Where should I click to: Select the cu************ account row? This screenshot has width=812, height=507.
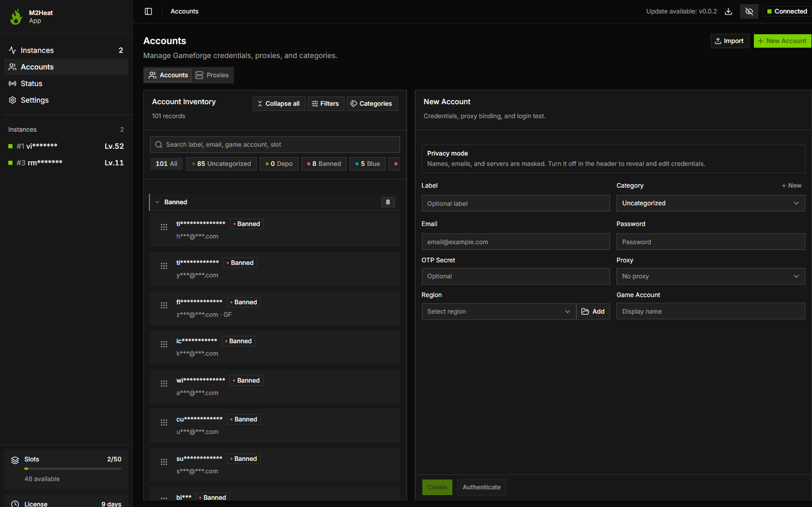(275, 426)
